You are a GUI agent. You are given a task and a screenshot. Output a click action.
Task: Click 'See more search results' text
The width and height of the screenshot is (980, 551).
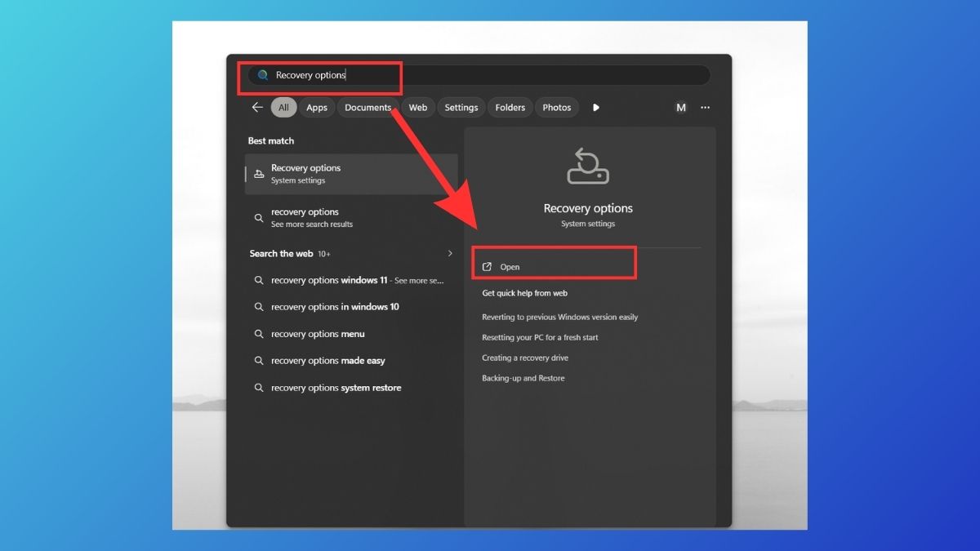312,224
